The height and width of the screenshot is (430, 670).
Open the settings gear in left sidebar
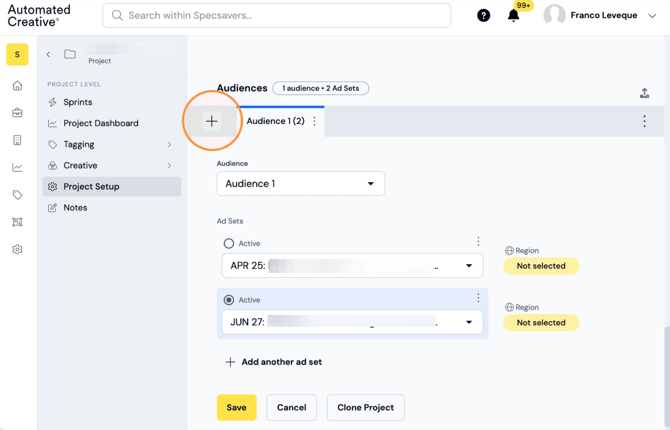click(x=17, y=250)
